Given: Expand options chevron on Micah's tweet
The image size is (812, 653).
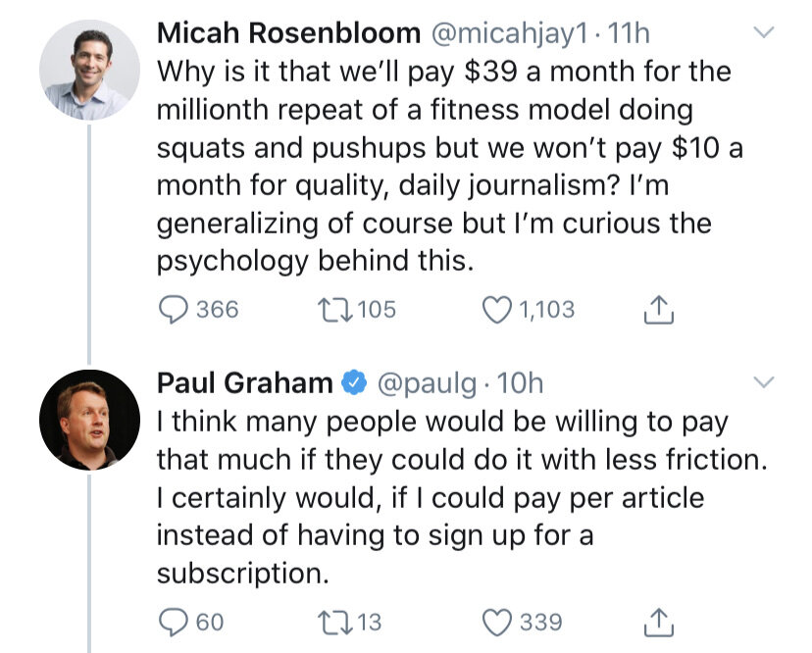Looking at the screenshot, I should [763, 33].
